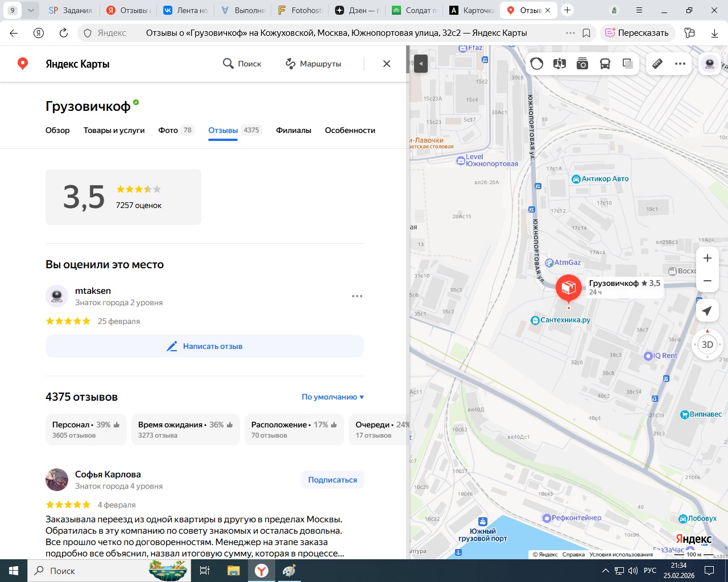Screen dimensions: 728x582
Task: Click the AtmGaz map place
Action: point(563,263)
